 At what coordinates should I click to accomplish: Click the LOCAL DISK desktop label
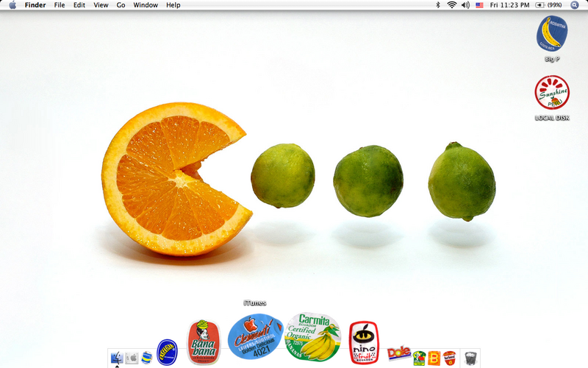click(x=552, y=118)
